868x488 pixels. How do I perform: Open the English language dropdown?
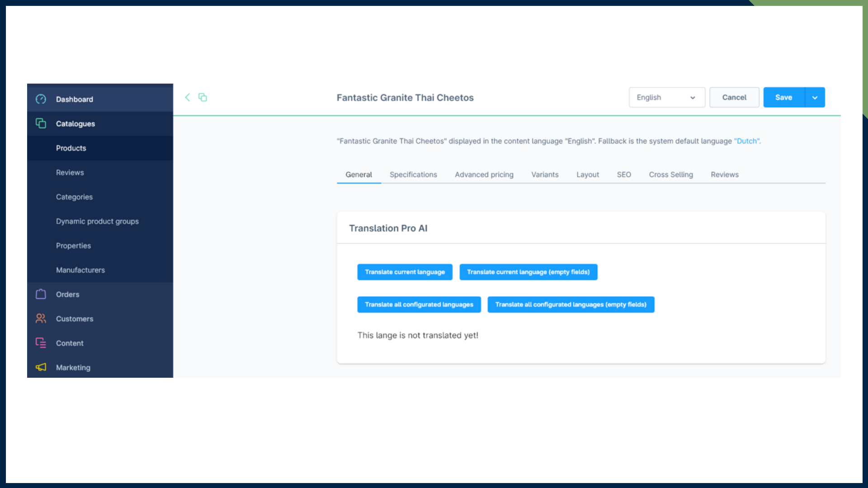(666, 97)
